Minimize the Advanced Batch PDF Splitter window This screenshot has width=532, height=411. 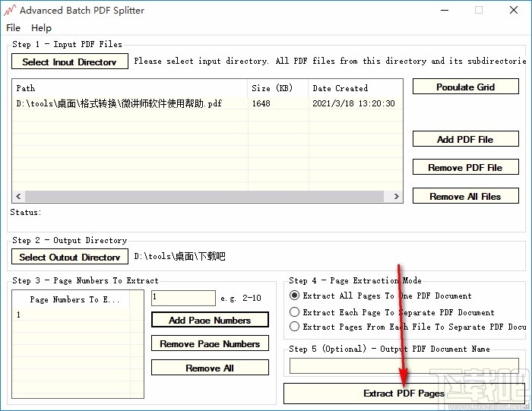point(445,10)
